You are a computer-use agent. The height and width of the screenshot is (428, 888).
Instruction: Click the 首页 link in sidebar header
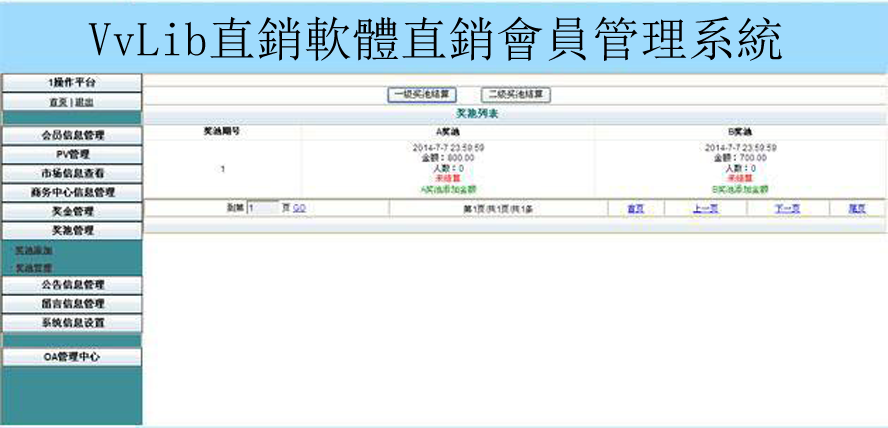click(58, 102)
